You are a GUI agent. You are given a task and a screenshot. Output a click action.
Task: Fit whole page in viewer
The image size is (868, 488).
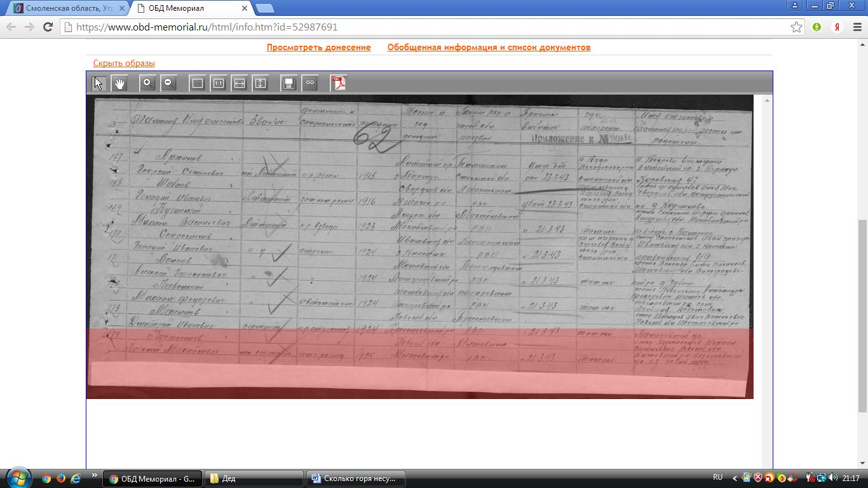point(198,83)
